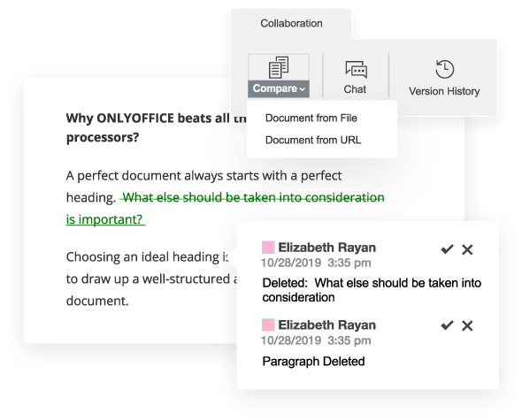Open Version History clock icon
The image size is (522, 420).
pos(444,69)
